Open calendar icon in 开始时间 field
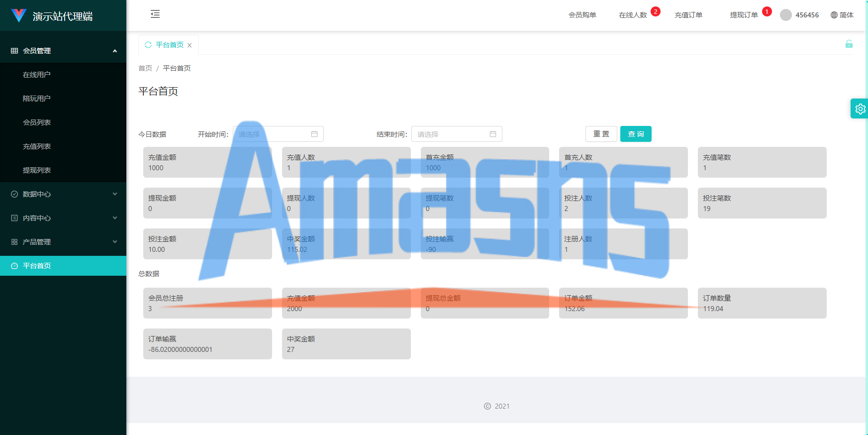 (x=314, y=134)
